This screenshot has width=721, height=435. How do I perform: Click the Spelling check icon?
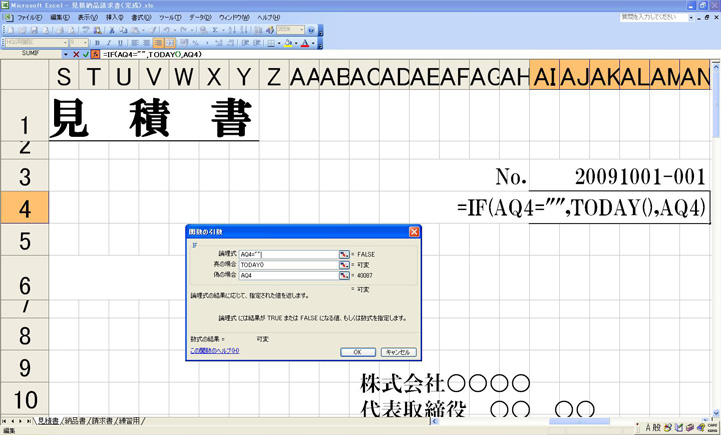coord(86,30)
